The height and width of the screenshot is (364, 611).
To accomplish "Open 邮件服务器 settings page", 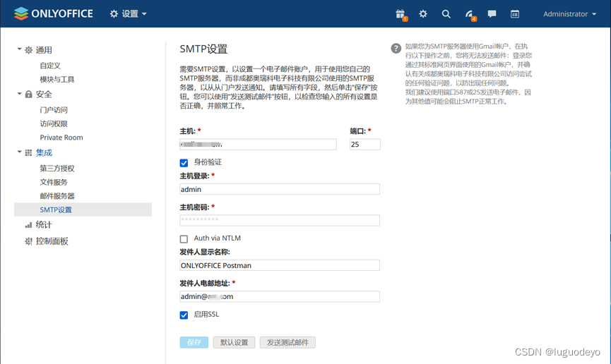I will [x=57, y=196].
